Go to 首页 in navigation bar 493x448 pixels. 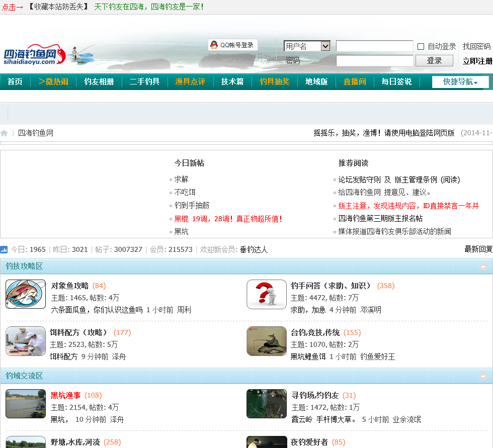[x=15, y=81]
